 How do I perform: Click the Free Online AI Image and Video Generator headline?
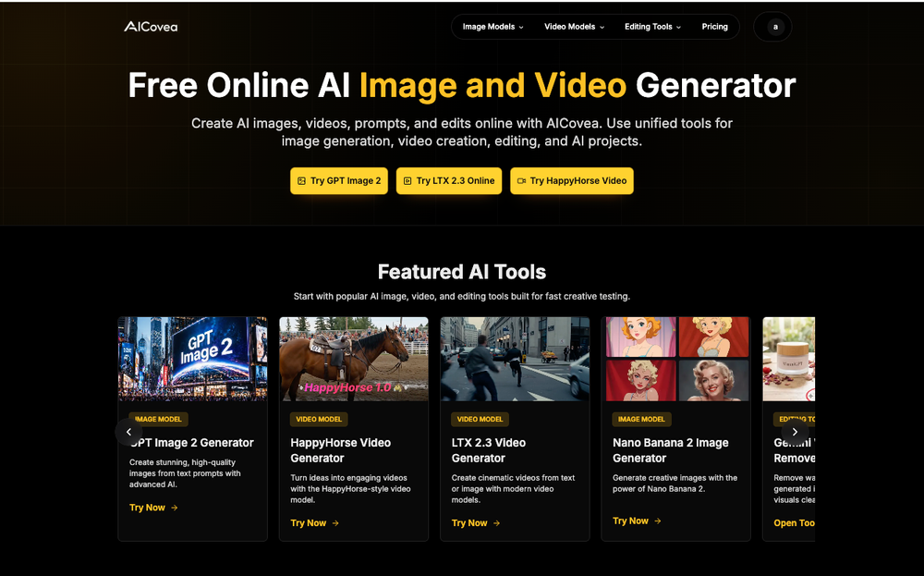click(462, 85)
